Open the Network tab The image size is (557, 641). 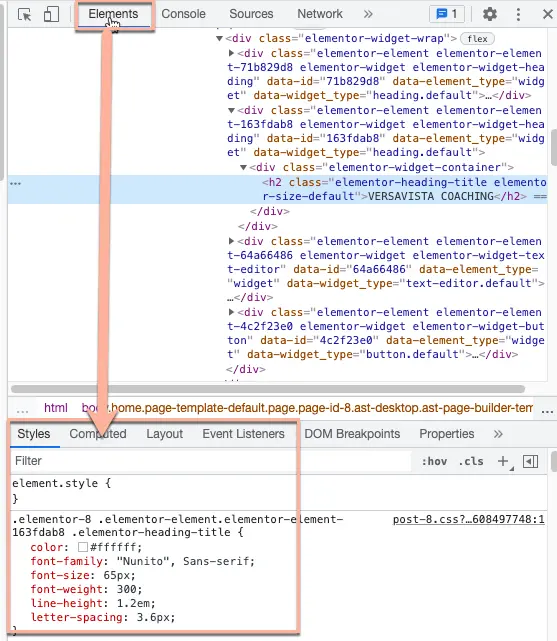pyautogui.click(x=320, y=14)
